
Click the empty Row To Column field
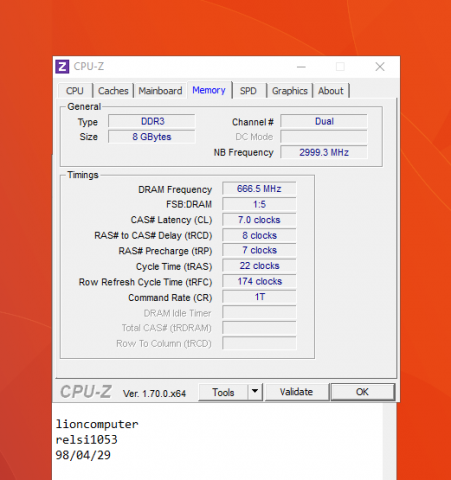coord(259,343)
